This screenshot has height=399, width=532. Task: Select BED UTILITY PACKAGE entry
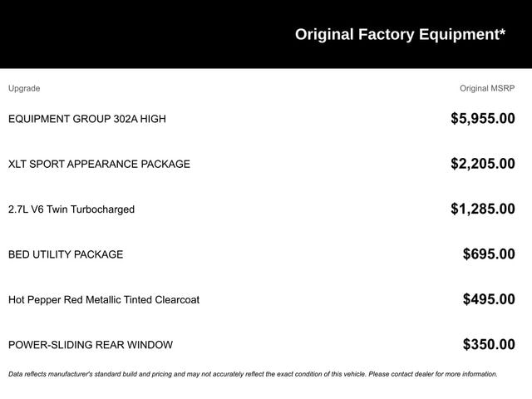(x=66, y=254)
